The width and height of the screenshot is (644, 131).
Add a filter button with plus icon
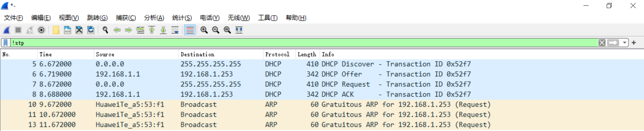tap(634, 43)
